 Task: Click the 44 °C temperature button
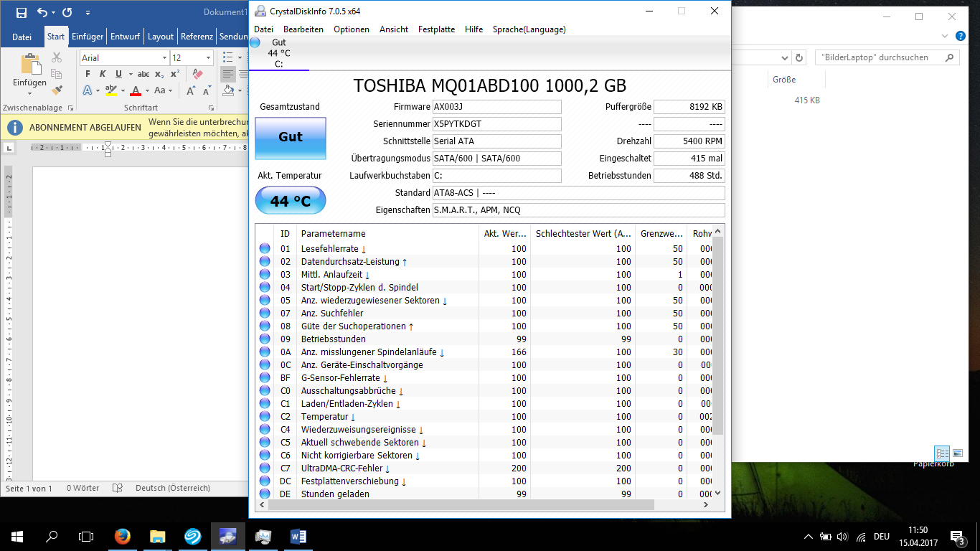point(291,201)
